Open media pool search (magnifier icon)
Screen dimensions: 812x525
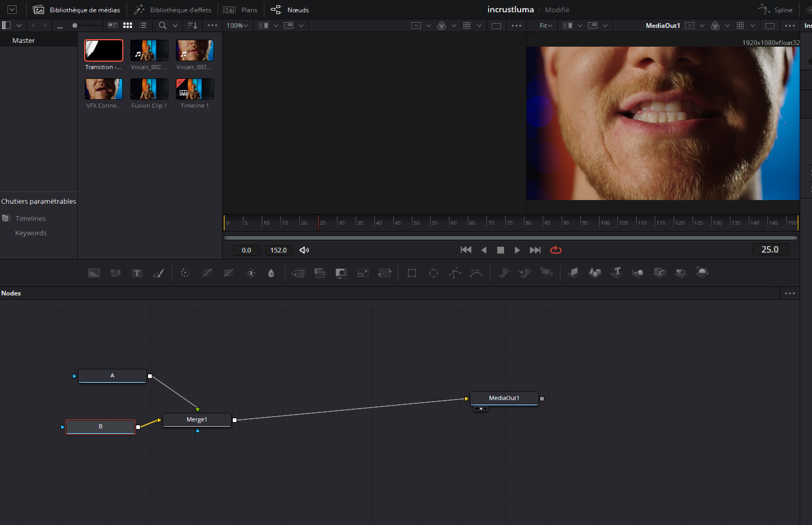[163, 25]
